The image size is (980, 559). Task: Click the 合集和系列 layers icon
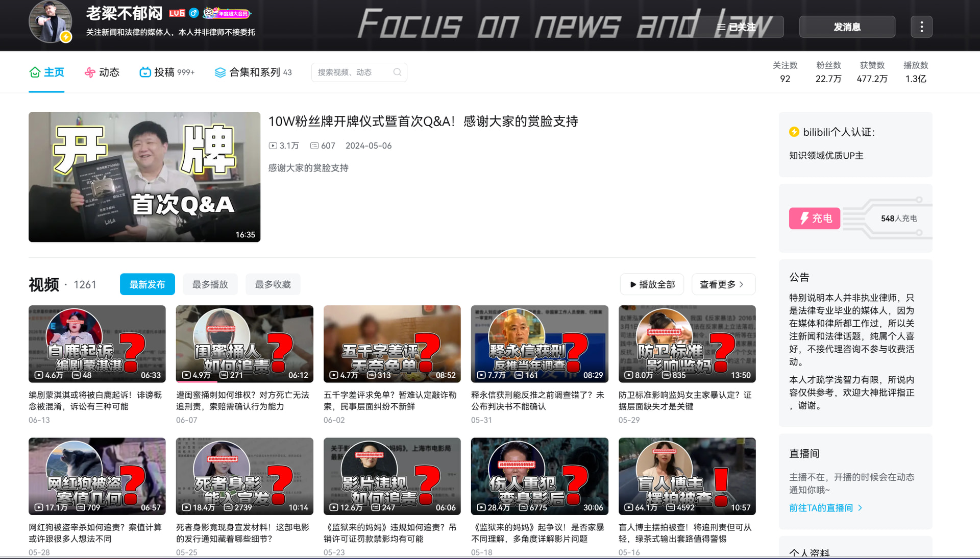click(x=220, y=72)
